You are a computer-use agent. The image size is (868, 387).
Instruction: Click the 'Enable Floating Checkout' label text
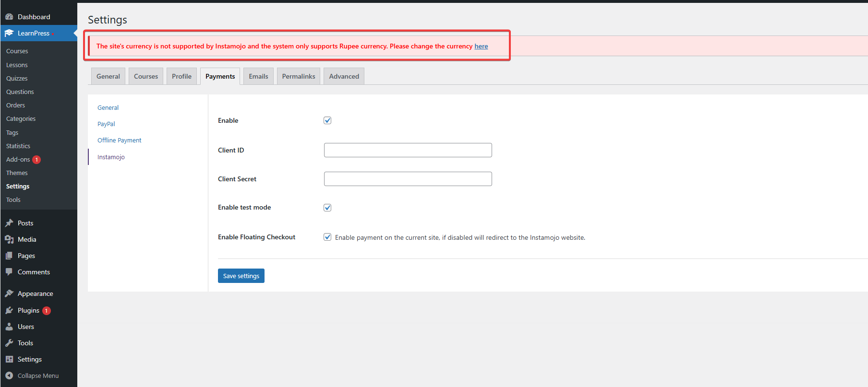point(256,237)
